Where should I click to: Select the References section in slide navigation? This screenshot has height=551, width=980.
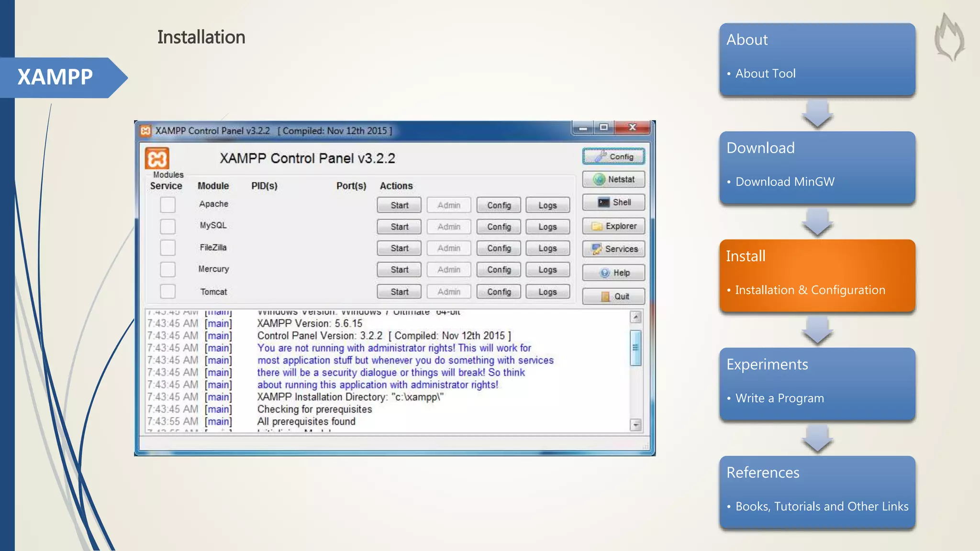[817, 492]
